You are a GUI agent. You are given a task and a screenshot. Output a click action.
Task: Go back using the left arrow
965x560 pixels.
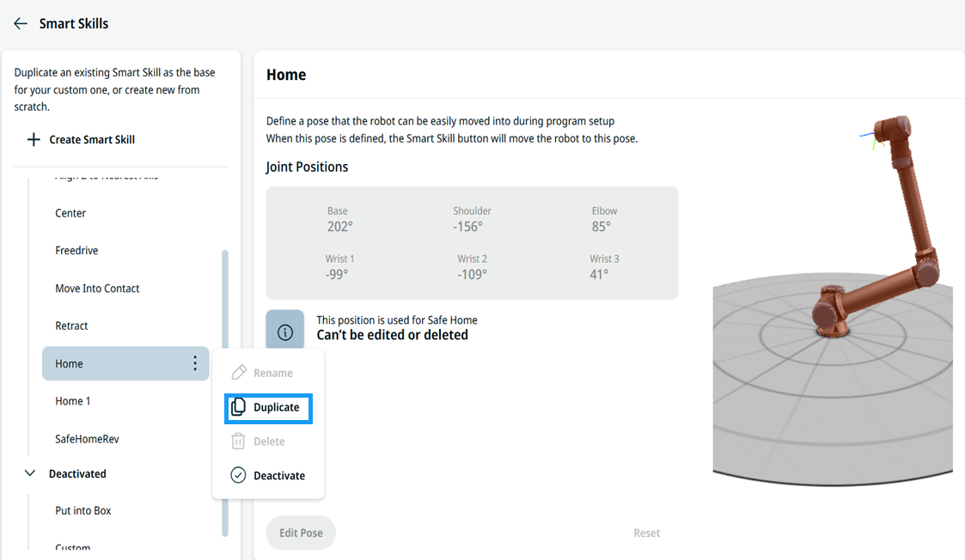pyautogui.click(x=21, y=23)
